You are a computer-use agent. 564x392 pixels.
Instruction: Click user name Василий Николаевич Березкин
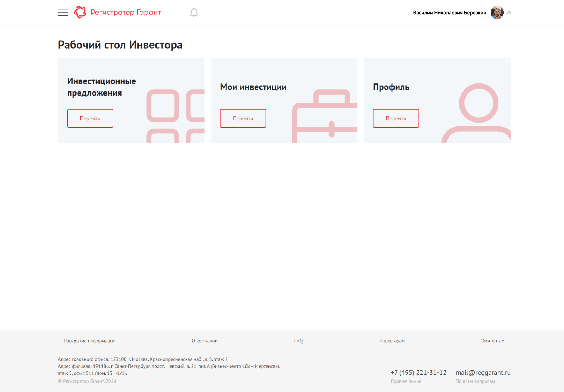tap(449, 13)
